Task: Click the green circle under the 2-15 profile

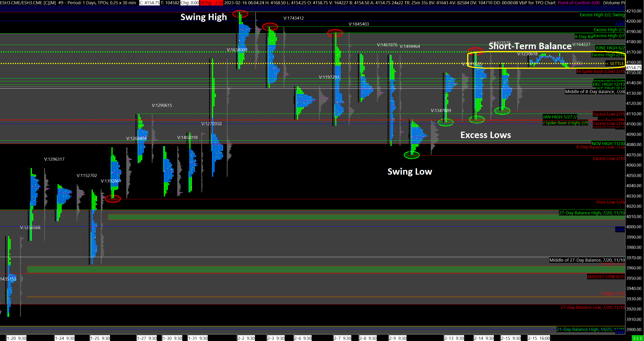Action: click(x=502, y=111)
